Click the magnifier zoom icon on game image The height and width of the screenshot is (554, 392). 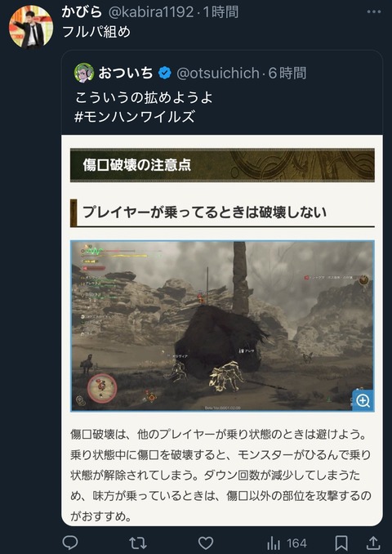point(363,400)
